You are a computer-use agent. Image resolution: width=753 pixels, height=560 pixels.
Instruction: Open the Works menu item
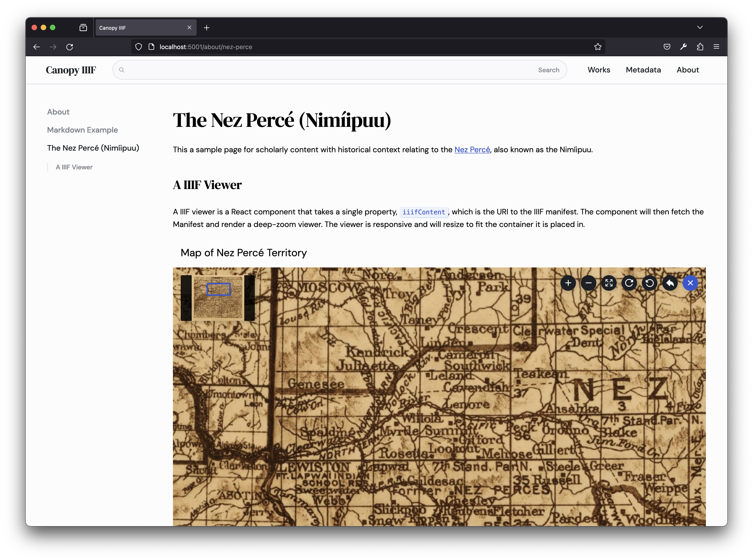(599, 70)
